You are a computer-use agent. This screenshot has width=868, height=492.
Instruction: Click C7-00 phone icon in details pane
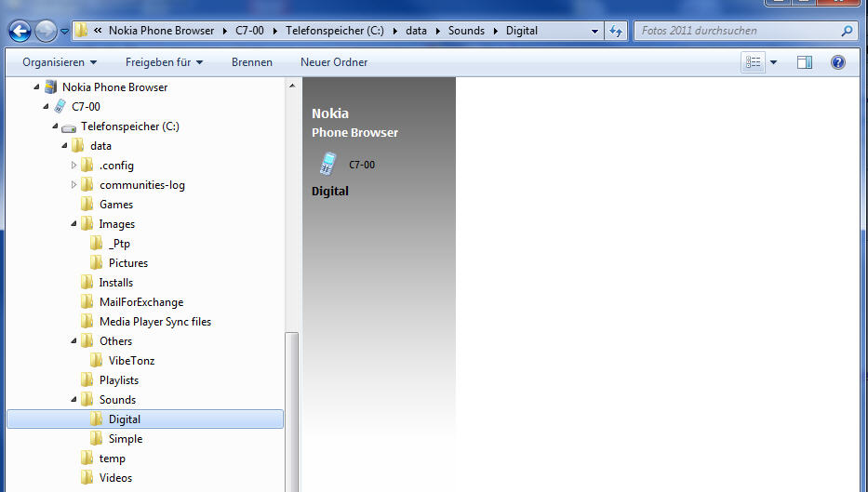coord(327,164)
